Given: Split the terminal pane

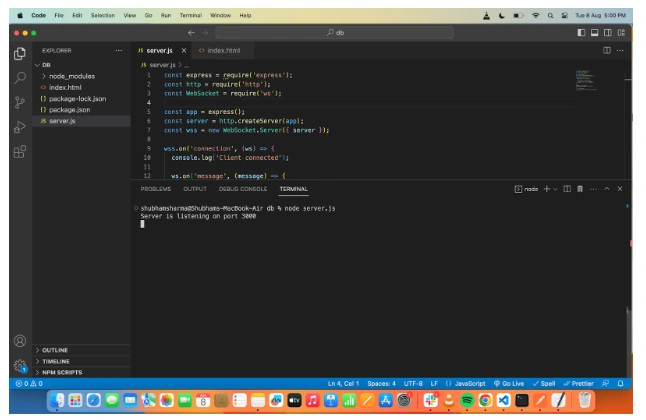Looking at the screenshot, I should pos(567,189).
